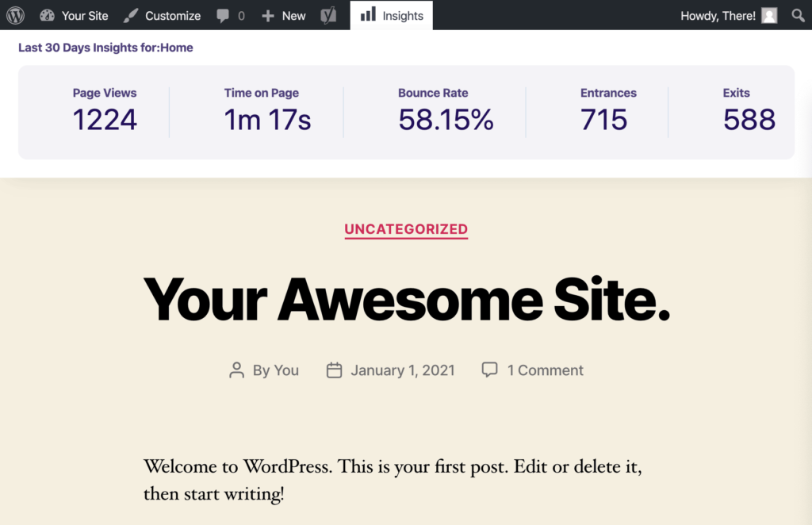
Task: Switch to the Insights tab
Action: point(391,14)
